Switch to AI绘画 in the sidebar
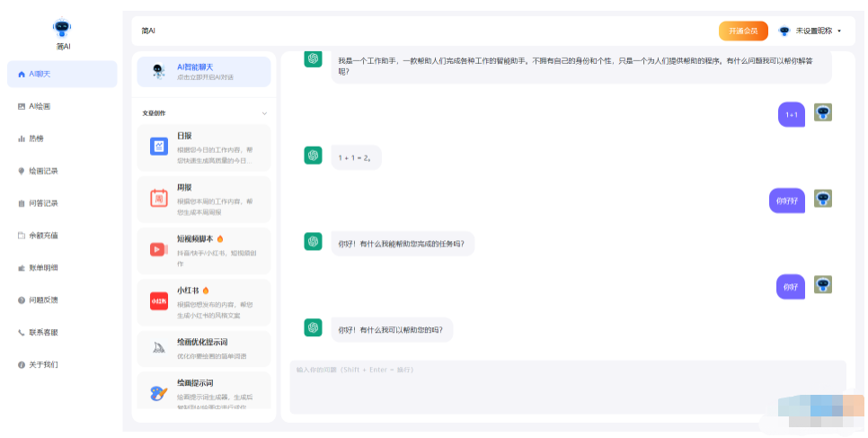This screenshot has height=438, width=868. coord(40,106)
